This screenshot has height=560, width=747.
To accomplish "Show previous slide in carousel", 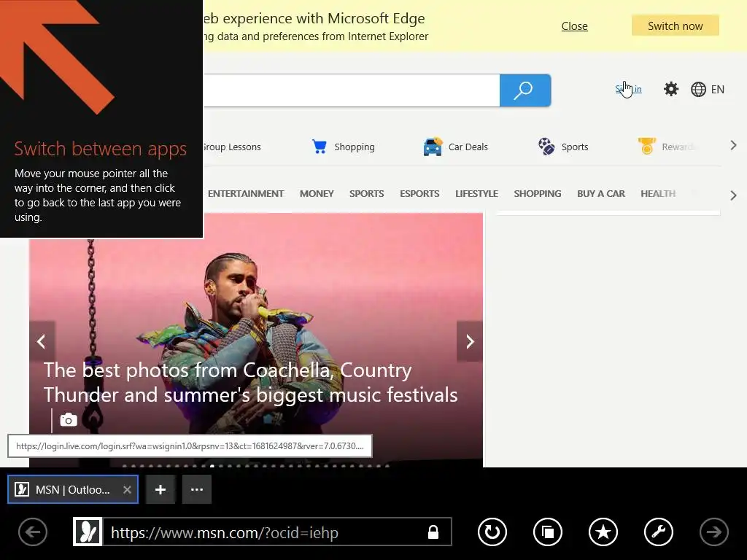I will (x=42, y=341).
